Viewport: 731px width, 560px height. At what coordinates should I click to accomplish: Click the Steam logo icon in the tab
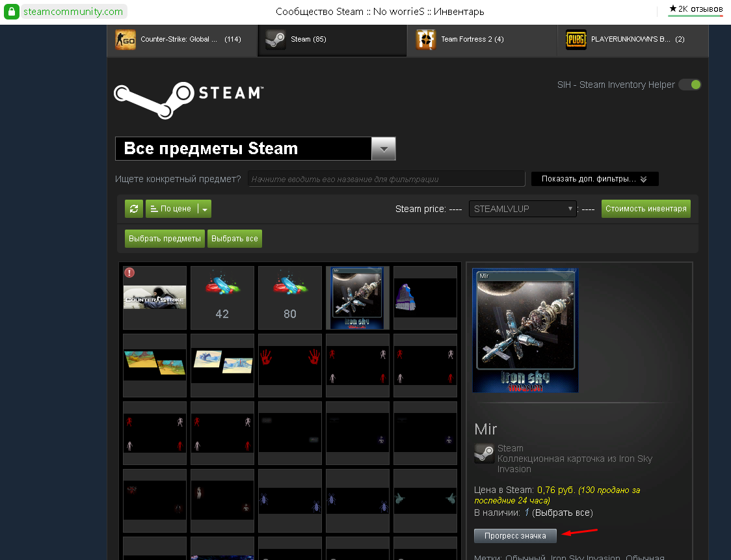(276, 40)
